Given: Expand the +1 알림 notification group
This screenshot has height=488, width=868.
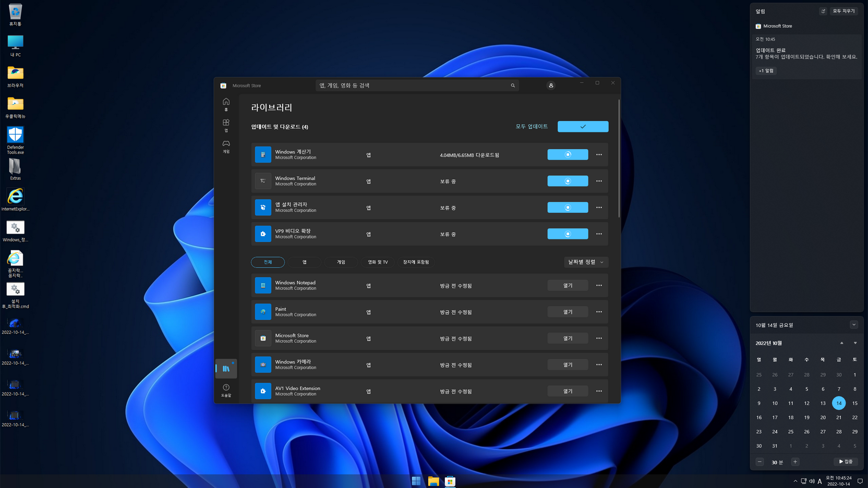Looking at the screenshot, I should click(766, 70).
